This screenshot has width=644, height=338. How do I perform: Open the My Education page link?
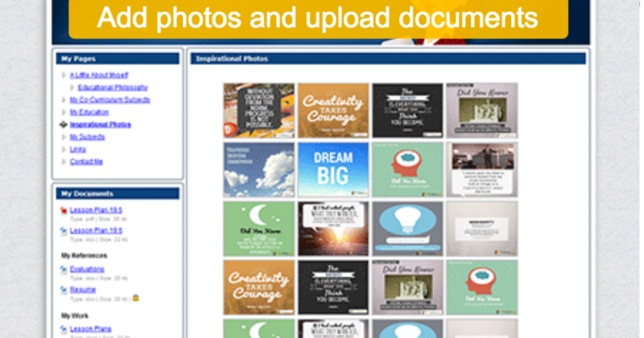click(89, 112)
